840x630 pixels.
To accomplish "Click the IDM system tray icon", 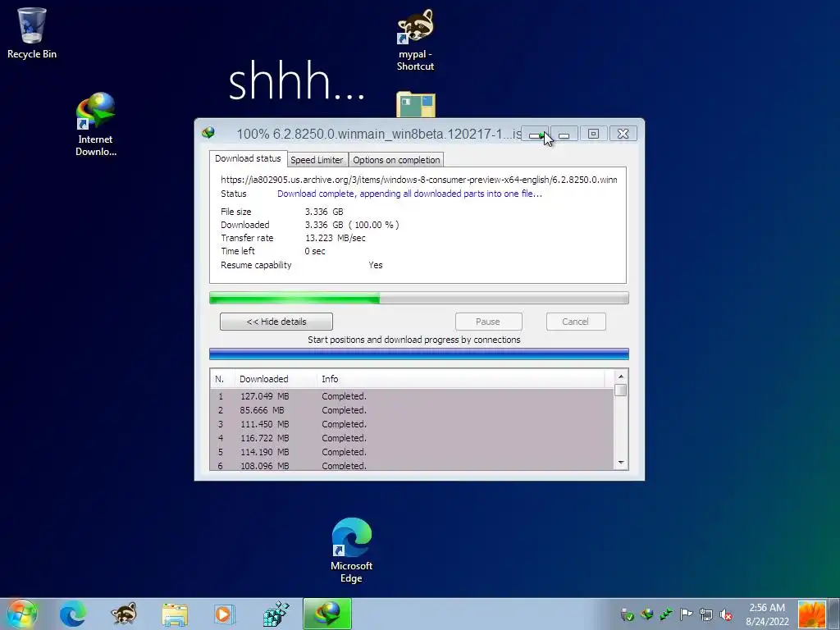I will (x=647, y=614).
